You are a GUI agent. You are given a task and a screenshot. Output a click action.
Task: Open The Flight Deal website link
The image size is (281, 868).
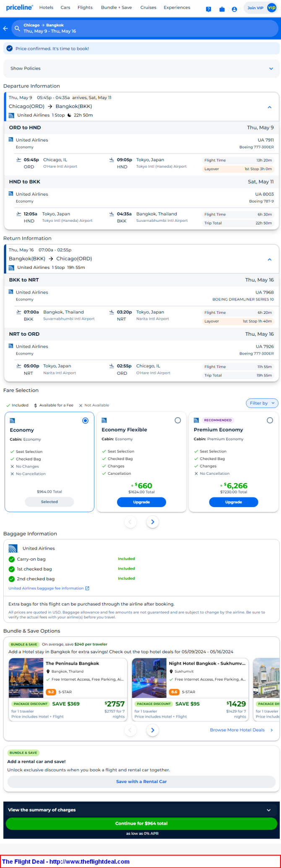click(66, 861)
